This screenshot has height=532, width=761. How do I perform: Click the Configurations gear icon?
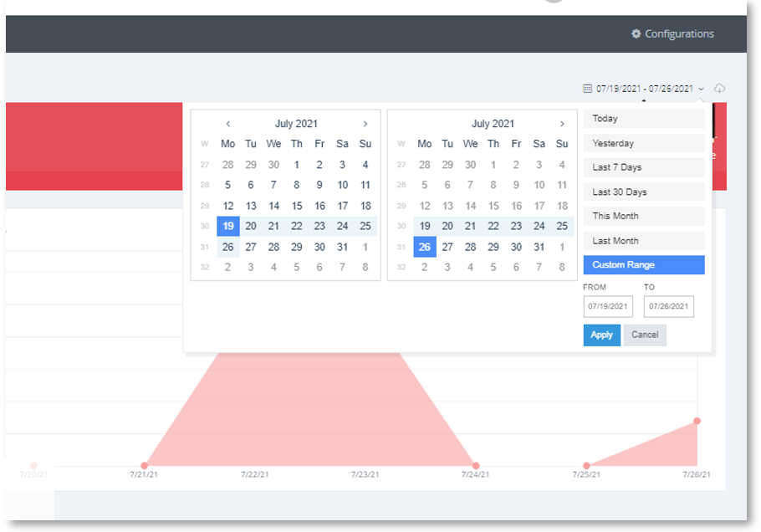[x=636, y=33]
